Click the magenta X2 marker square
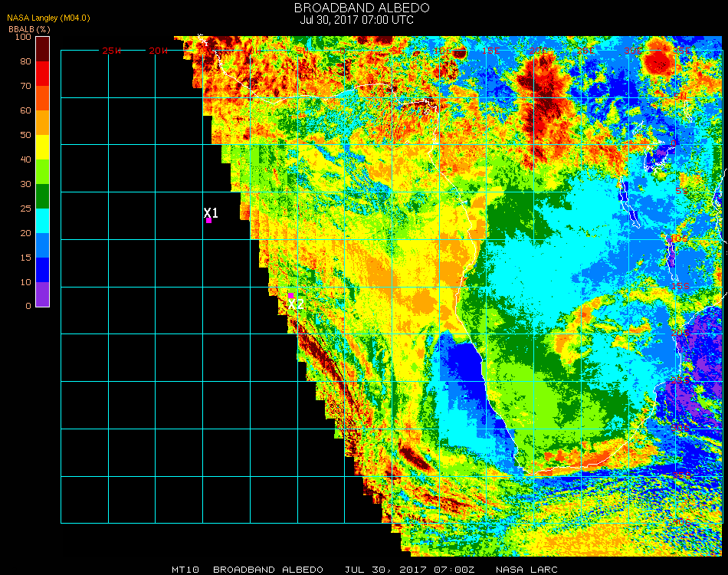 coord(290,296)
